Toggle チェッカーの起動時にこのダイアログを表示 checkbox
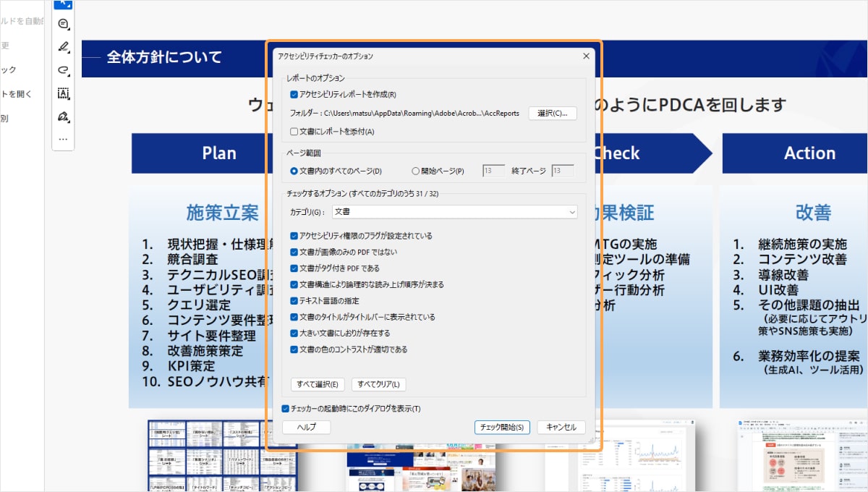This screenshot has height=492, width=868. pos(285,409)
